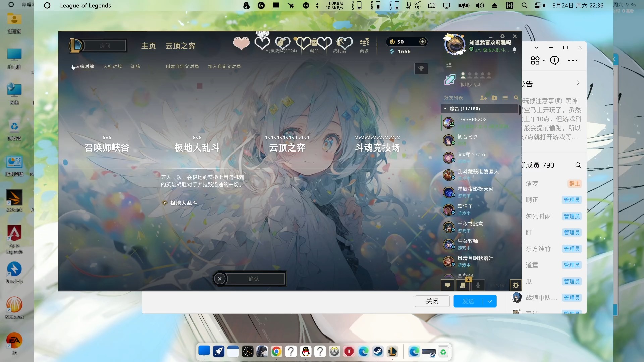Viewport: 644px width, 362px height.
Task: Select the 召唤师峡谷 5v5 game mode
Action: (x=107, y=144)
